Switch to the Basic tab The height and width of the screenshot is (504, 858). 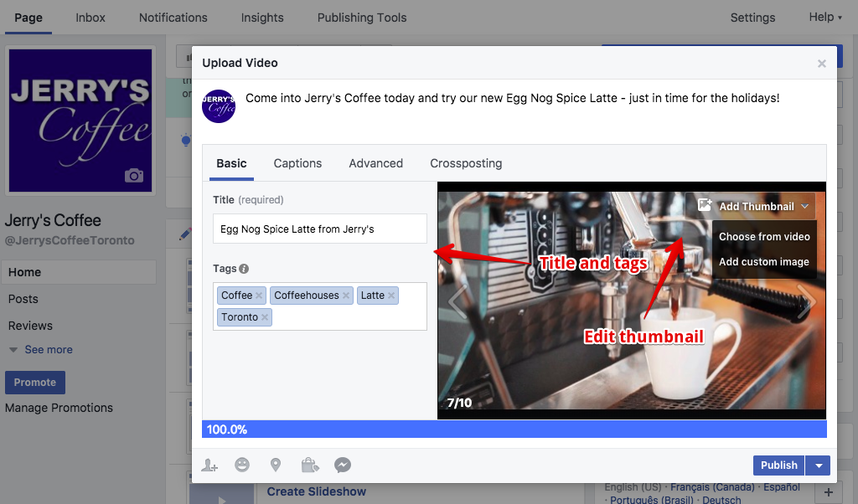231,163
